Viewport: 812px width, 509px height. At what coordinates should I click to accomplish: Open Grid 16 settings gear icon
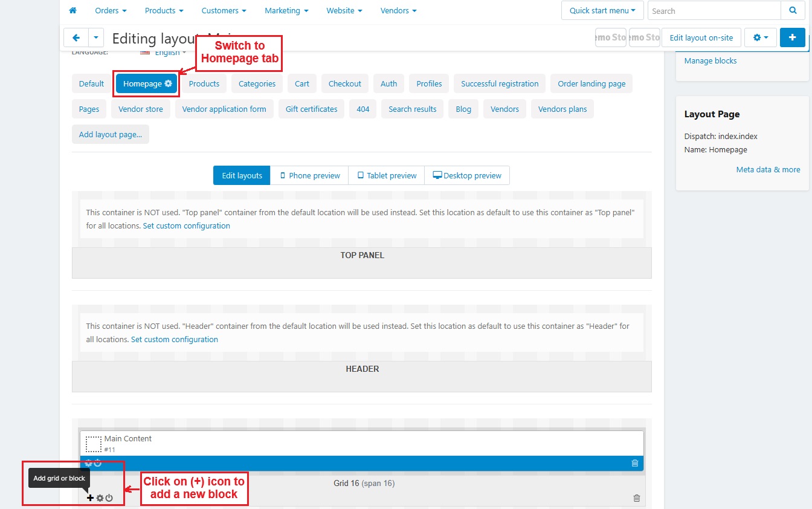pos(100,498)
